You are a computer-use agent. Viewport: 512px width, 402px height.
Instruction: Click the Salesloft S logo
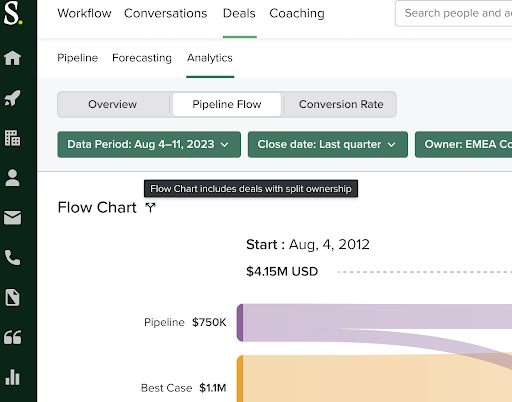(13, 13)
